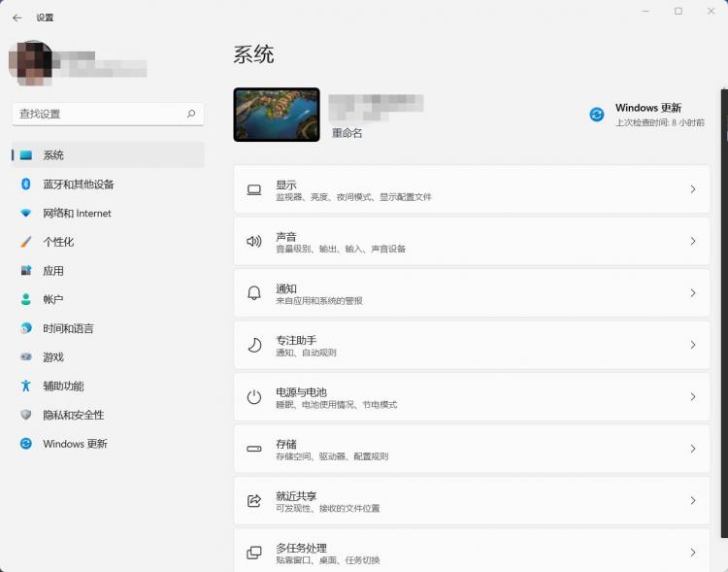Viewport: 728px width, 572px height.
Task: Click the user profile avatar
Action: 31,63
